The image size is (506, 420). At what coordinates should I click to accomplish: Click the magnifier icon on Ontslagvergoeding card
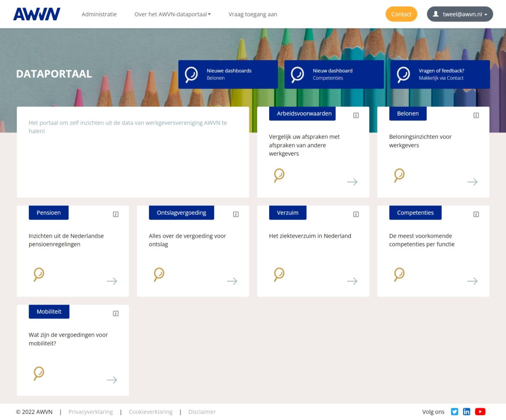point(159,274)
